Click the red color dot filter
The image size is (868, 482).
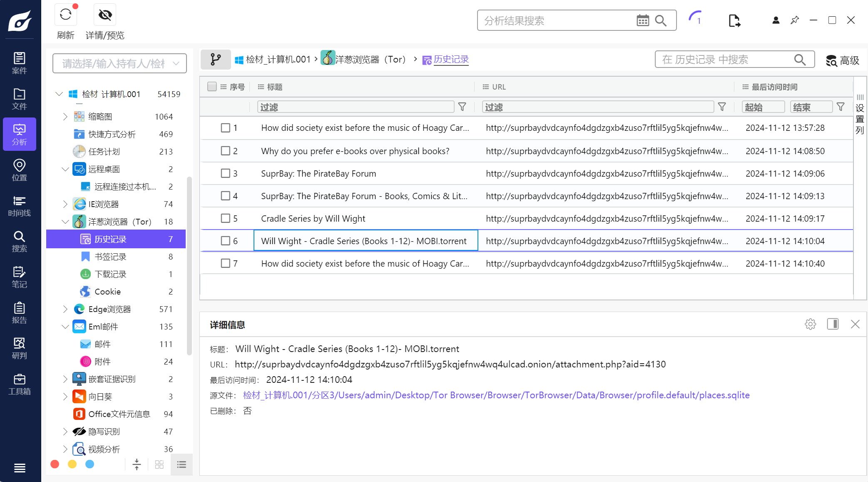pos(55,464)
